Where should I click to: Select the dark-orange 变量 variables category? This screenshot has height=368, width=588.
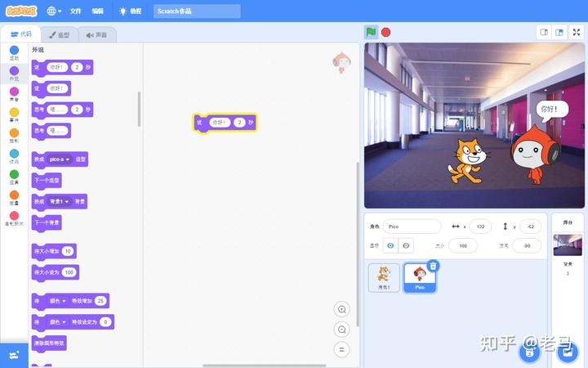coord(14,198)
